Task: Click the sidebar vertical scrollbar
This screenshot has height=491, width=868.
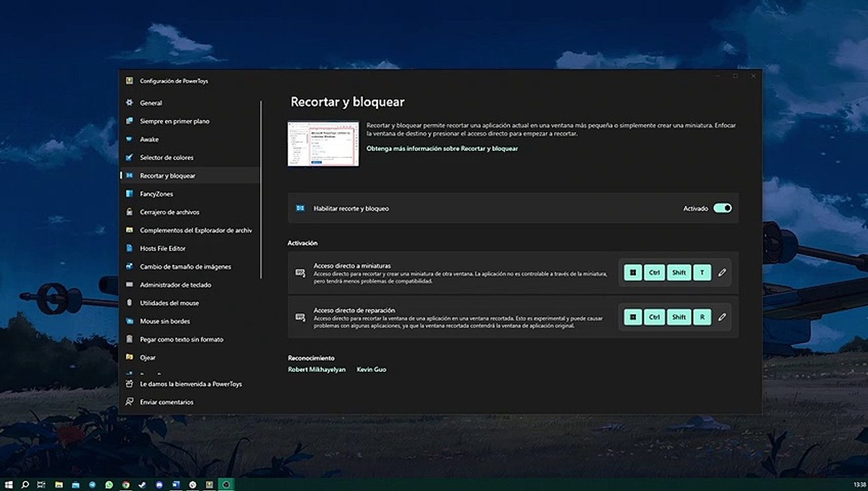Action: (x=261, y=190)
